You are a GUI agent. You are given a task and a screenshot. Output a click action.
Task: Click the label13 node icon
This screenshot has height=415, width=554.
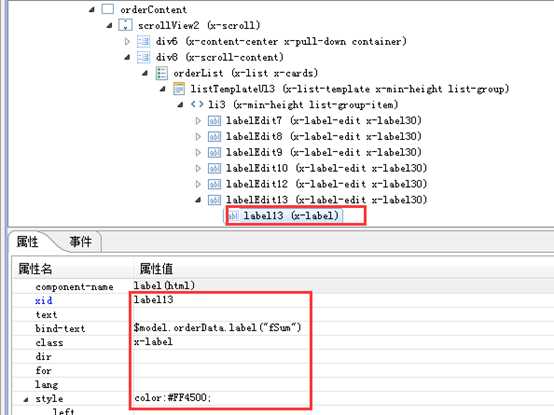(233, 215)
